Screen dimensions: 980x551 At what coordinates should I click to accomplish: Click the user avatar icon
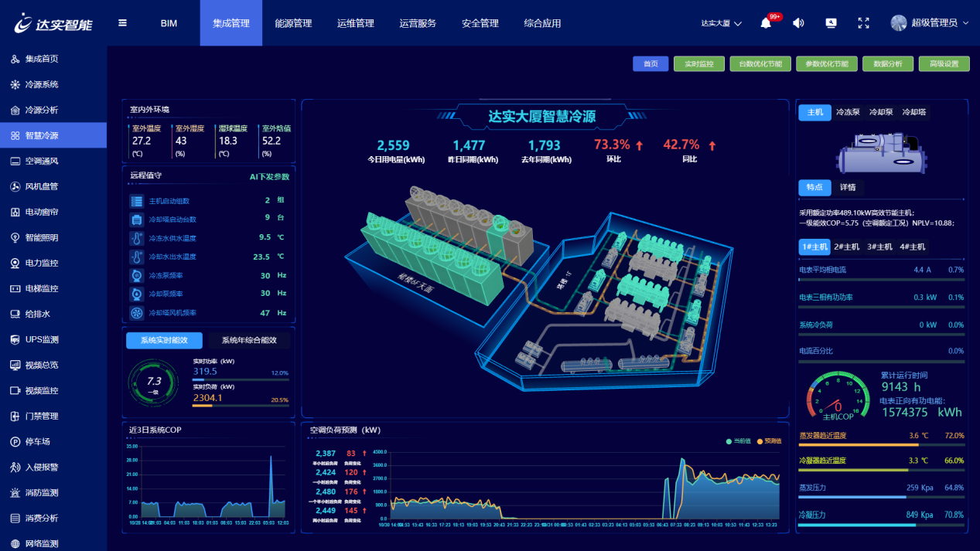(899, 23)
